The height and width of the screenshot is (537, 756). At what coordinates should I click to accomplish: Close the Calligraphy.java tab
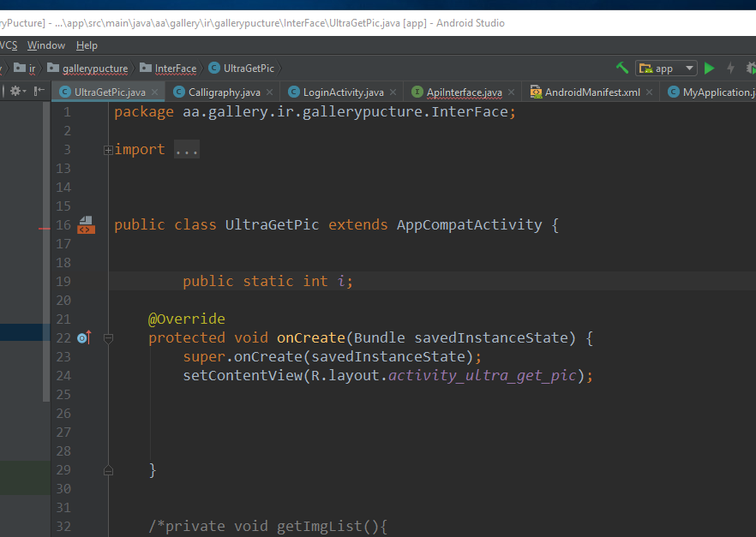269,92
